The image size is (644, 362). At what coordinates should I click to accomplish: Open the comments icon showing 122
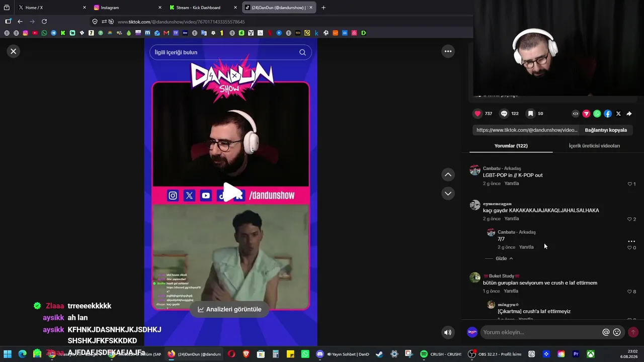504,114
